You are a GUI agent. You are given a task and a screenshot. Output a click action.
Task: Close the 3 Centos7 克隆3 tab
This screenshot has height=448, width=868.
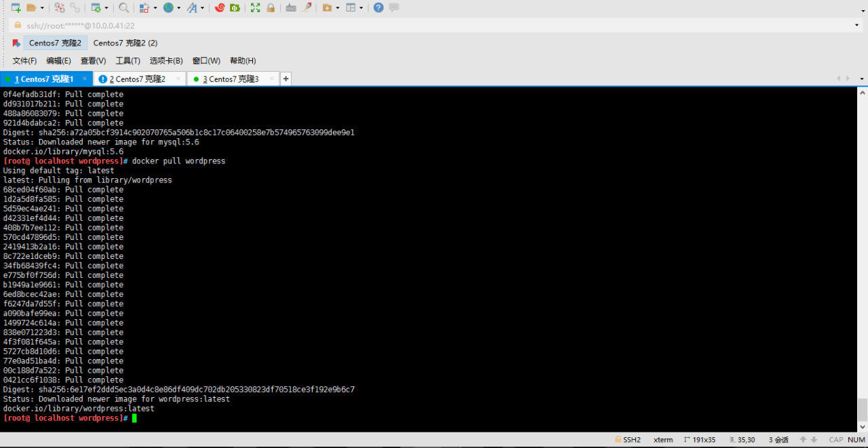(x=272, y=79)
